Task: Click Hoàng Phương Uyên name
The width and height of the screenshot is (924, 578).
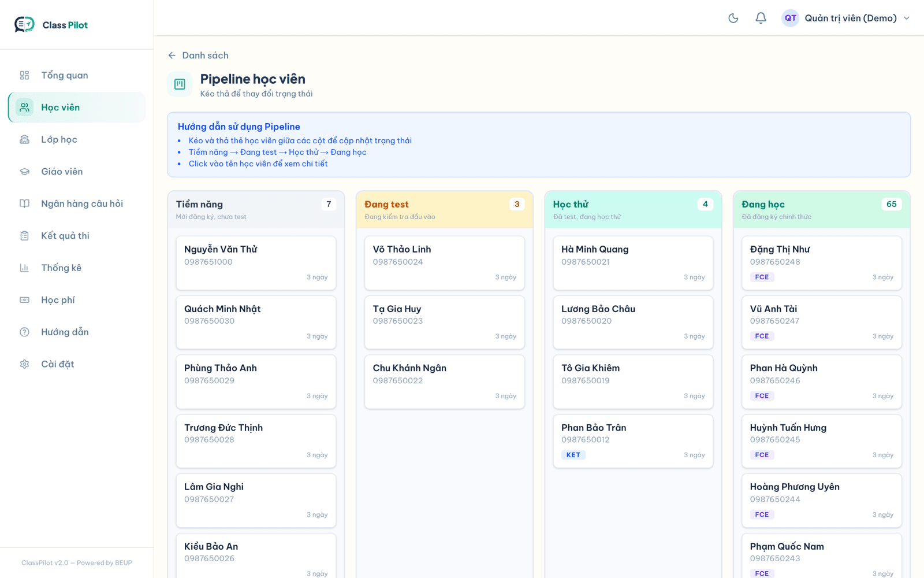Action: (795, 487)
